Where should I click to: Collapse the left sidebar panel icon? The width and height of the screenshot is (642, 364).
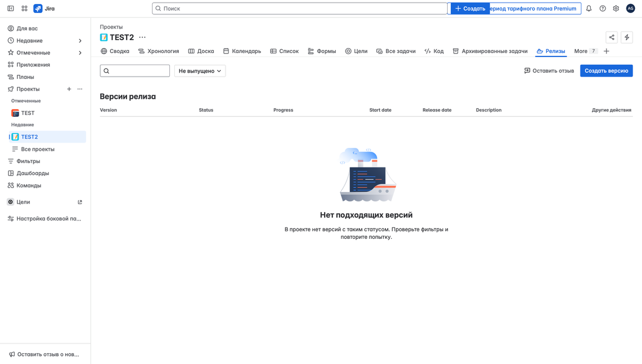click(10, 8)
